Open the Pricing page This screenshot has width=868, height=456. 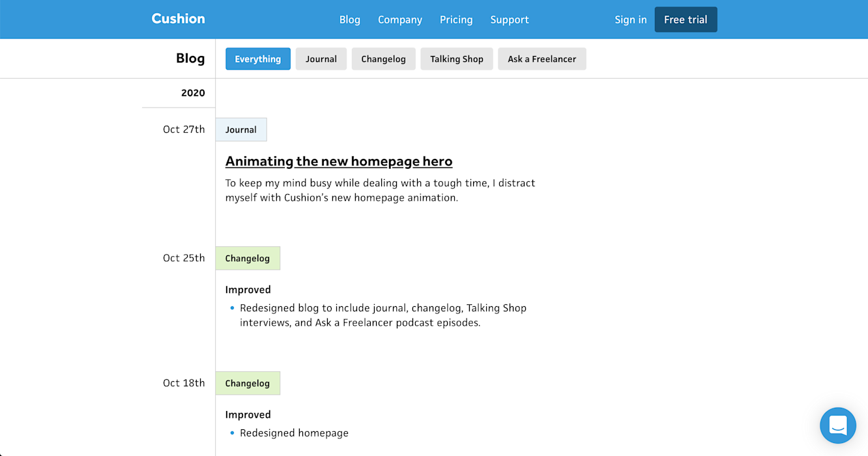click(456, 20)
